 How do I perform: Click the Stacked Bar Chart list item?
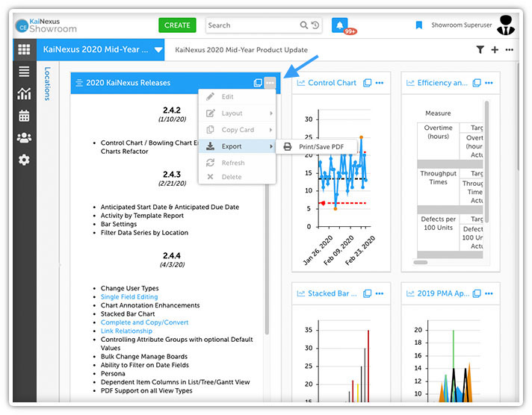[x=128, y=314]
